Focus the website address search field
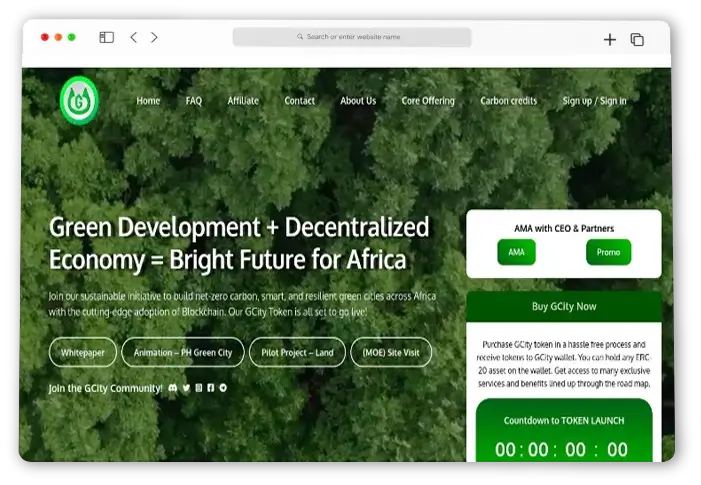 (352, 37)
